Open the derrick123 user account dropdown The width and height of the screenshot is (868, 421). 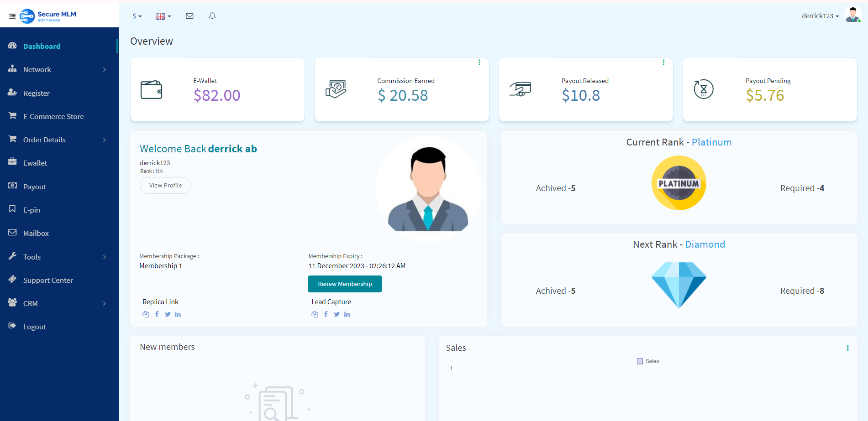pos(820,16)
